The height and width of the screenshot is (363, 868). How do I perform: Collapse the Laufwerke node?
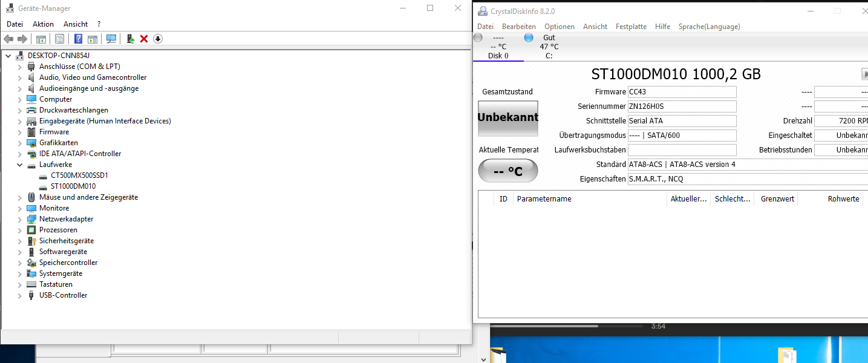click(x=20, y=165)
